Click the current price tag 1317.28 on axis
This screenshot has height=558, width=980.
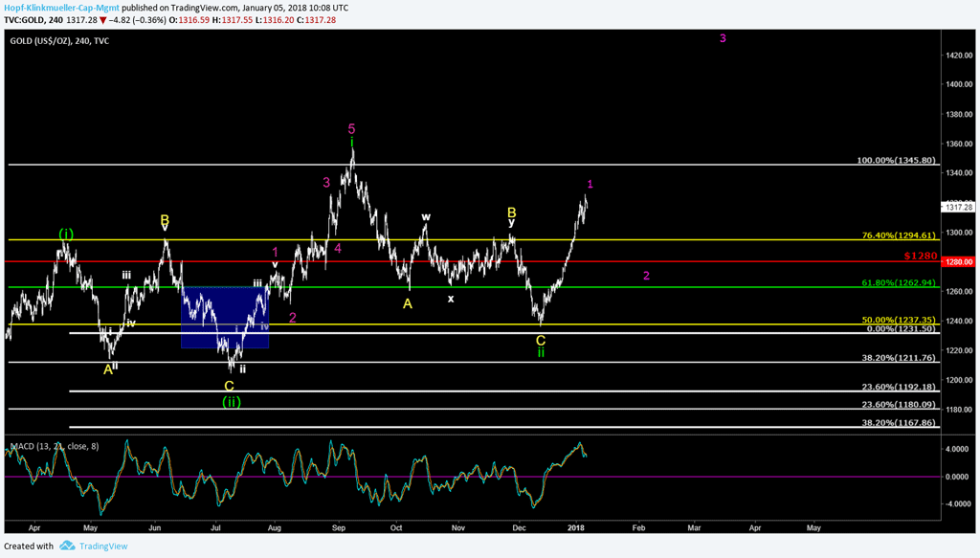click(x=957, y=207)
